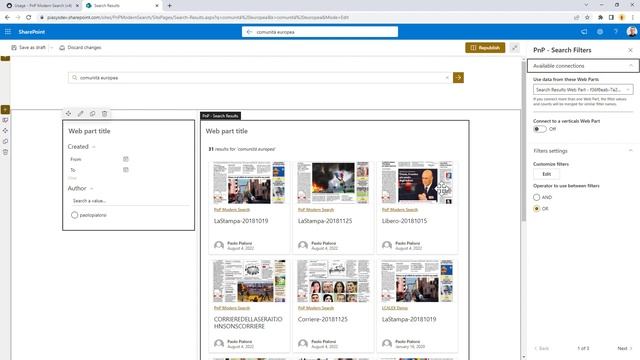Click the Republish button
Viewport: 640px width, 360px height.
point(485,48)
